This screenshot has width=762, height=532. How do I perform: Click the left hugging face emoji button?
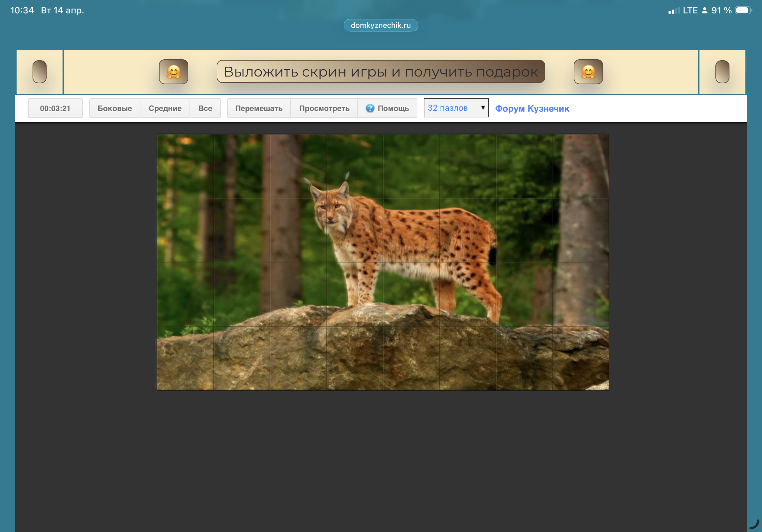pos(173,72)
